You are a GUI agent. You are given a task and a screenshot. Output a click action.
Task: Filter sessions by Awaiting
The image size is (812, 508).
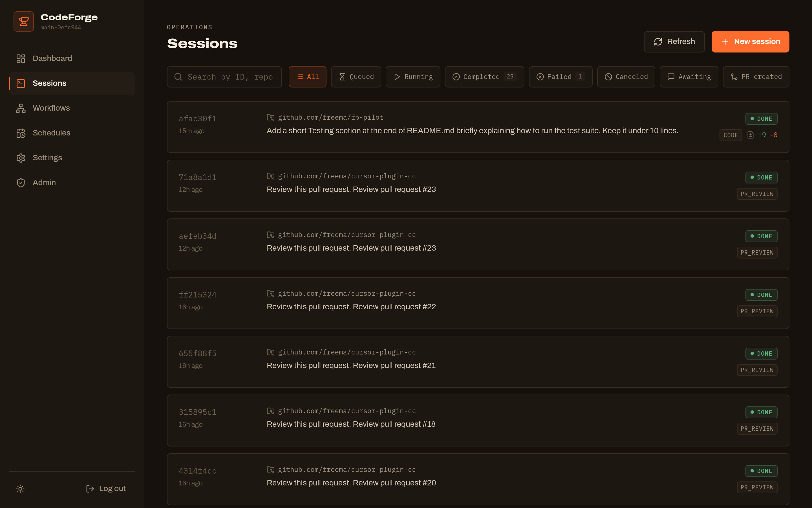click(689, 77)
